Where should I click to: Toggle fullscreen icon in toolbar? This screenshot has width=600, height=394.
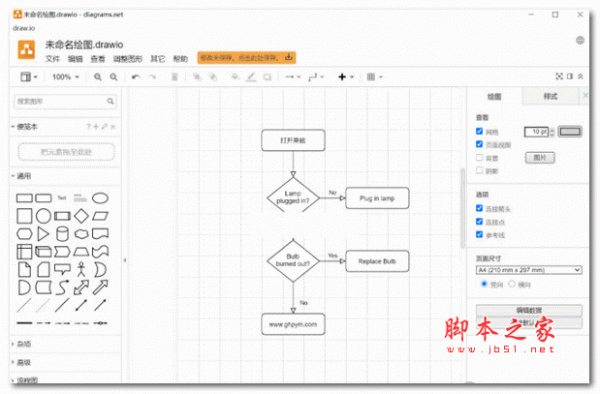pyautogui.click(x=559, y=77)
